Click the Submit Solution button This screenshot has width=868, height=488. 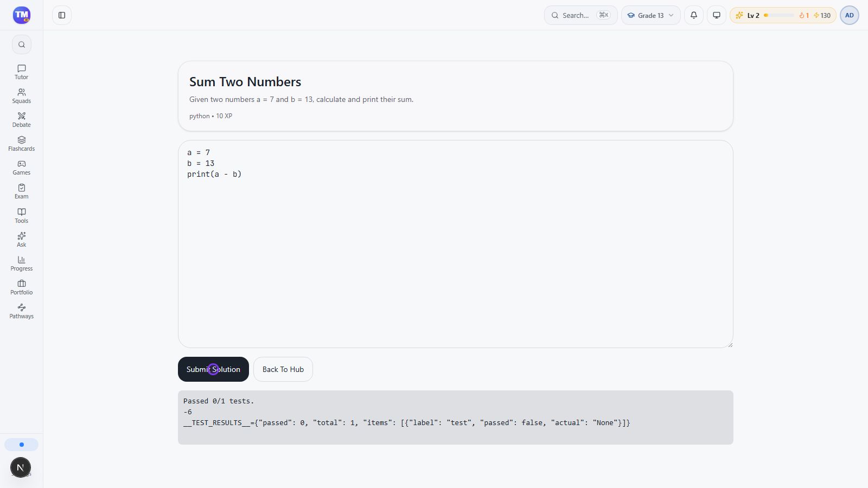click(213, 369)
